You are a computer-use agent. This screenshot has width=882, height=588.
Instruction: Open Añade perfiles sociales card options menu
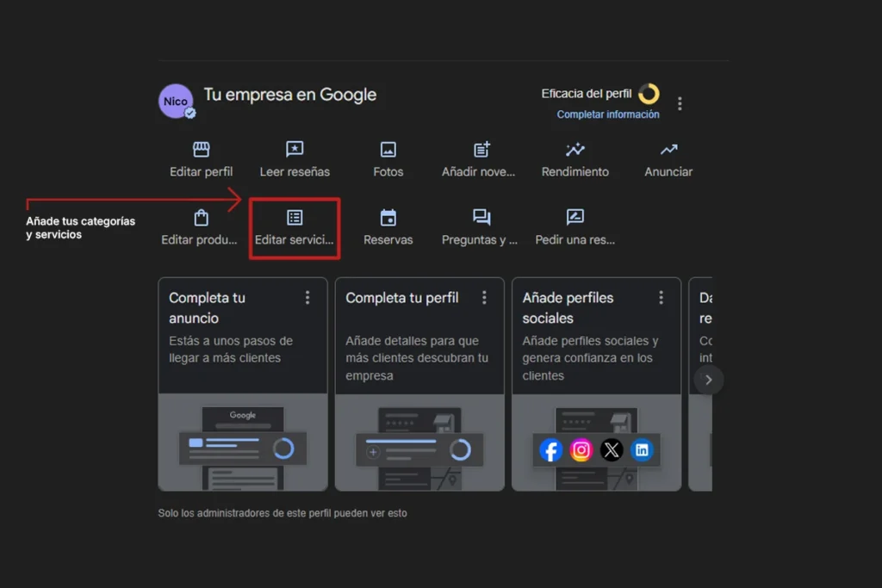coord(661,297)
